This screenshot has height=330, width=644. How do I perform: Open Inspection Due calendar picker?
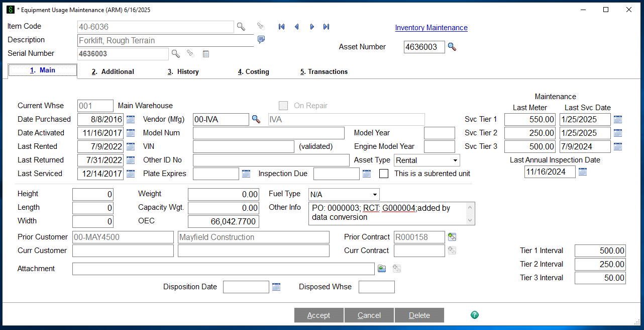pyautogui.click(x=367, y=174)
